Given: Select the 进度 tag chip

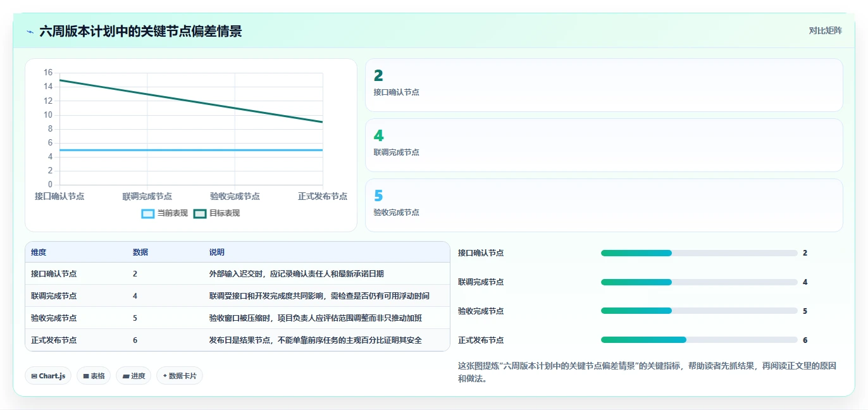Looking at the screenshot, I should coord(133,376).
